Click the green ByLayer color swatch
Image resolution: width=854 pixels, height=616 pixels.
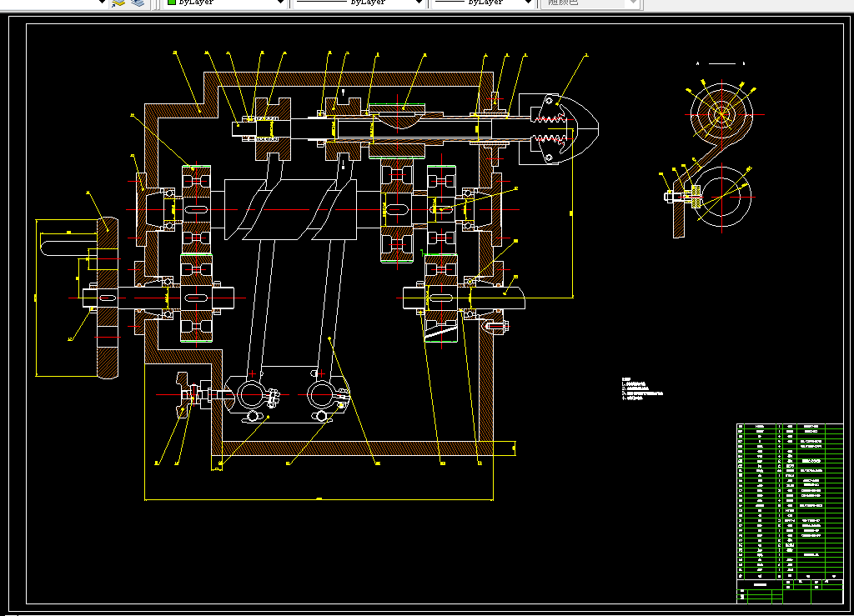click(x=172, y=3)
